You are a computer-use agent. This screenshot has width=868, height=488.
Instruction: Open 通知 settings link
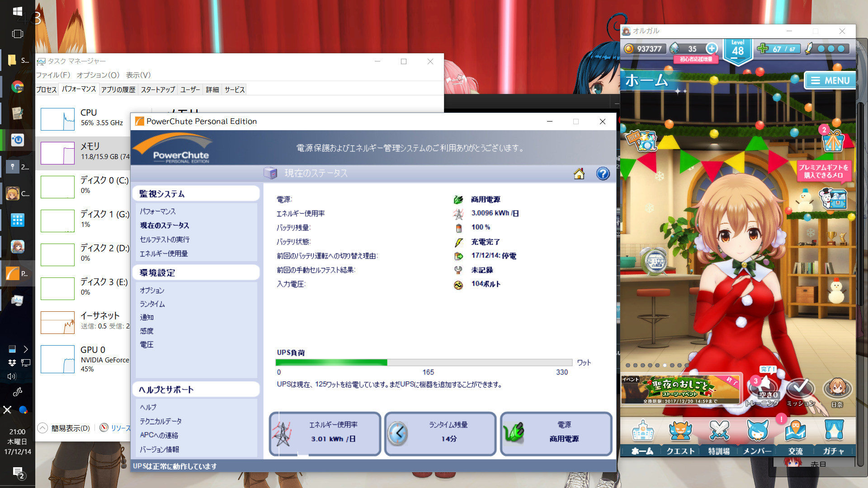(146, 317)
